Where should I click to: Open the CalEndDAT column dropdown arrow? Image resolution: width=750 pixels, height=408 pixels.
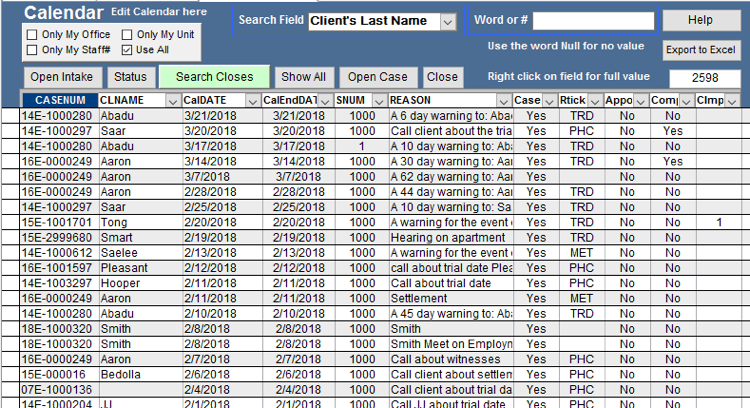pos(325,100)
